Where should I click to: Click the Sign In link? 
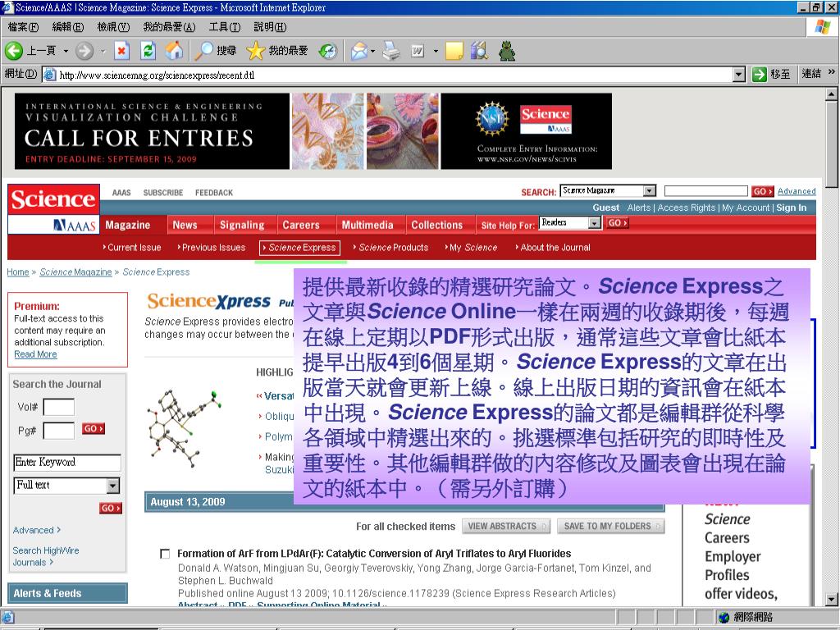pyautogui.click(x=792, y=208)
